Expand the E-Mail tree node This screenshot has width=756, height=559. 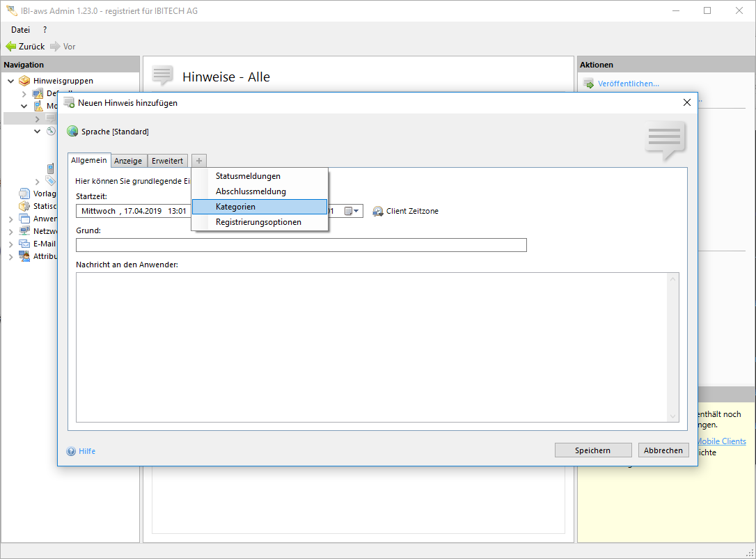[x=10, y=244]
